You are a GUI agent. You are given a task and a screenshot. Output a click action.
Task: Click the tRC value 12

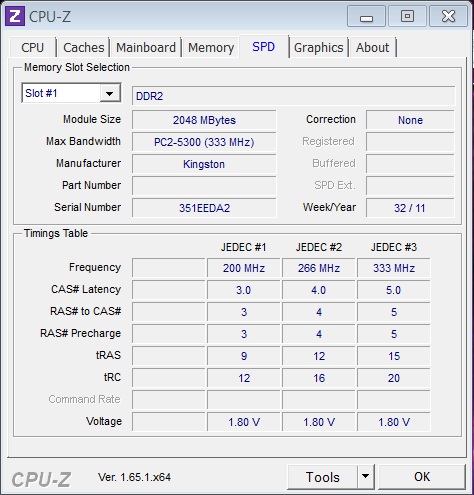[244, 378]
